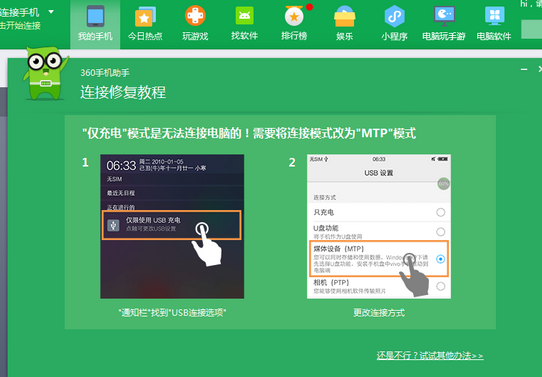Minimize the 连接修复教程 dialog
The image size is (542, 377).
(524, 69)
